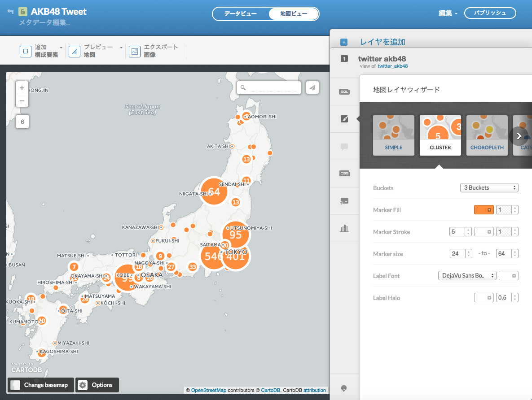
Task: Open the Label Font dropdown
Action: [467, 276]
